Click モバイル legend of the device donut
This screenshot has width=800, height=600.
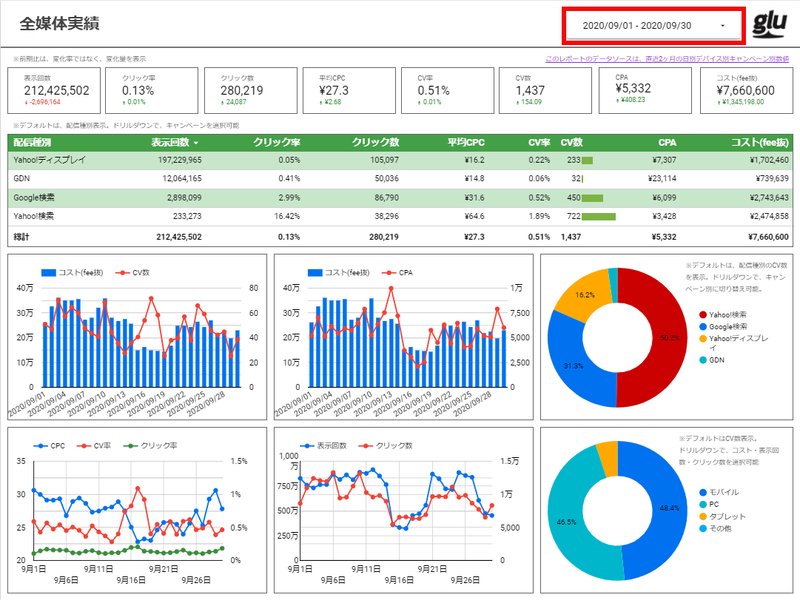pos(719,492)
